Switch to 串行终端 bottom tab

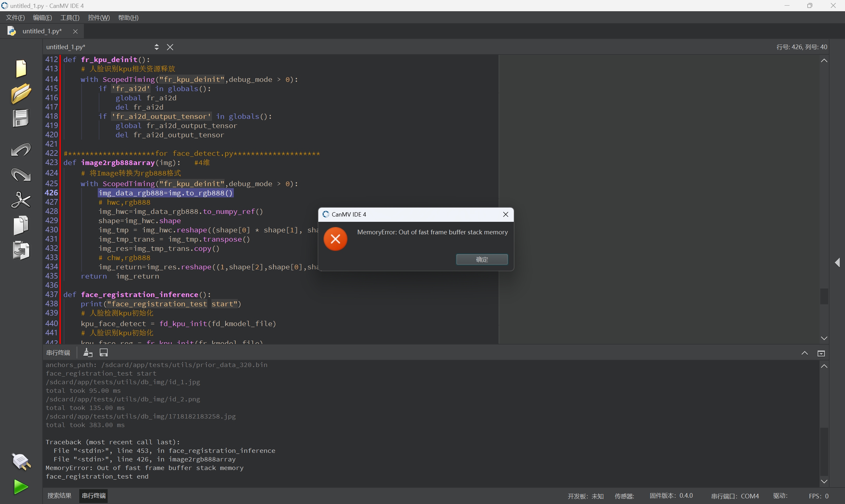[94, 496]
